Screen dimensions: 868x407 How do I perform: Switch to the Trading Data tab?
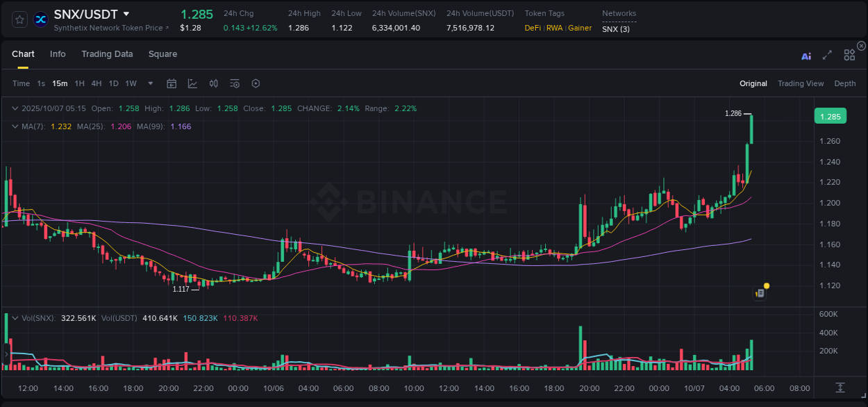[107, 53]
